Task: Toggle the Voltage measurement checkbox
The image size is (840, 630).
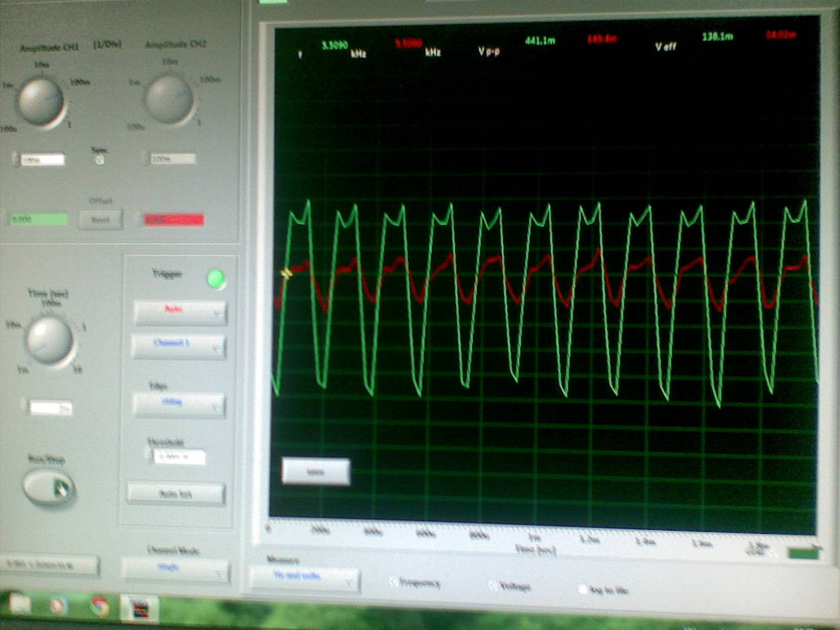Action: click(492, 585)
